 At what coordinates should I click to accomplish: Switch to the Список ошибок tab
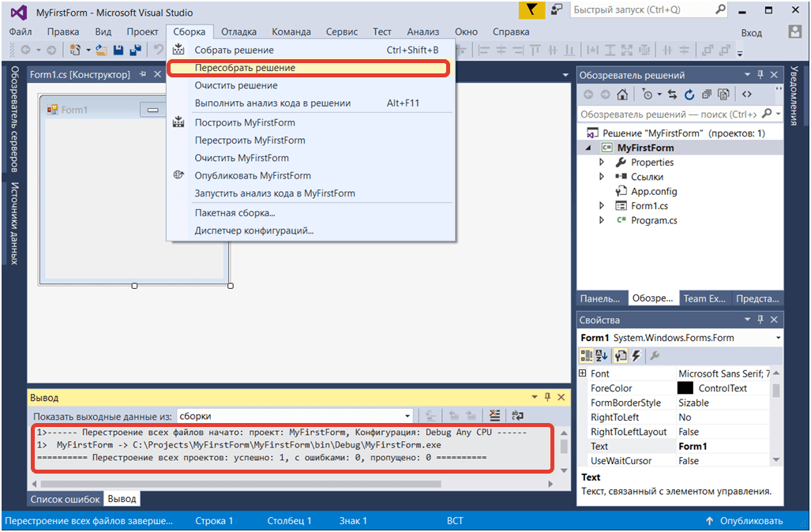click(66, 499)
